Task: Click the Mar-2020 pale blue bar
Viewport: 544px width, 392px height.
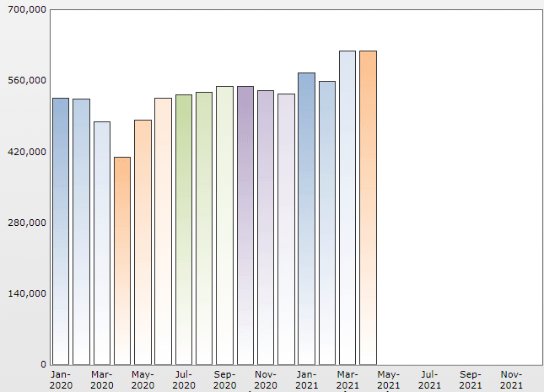Action: click(x=102, y=243)
